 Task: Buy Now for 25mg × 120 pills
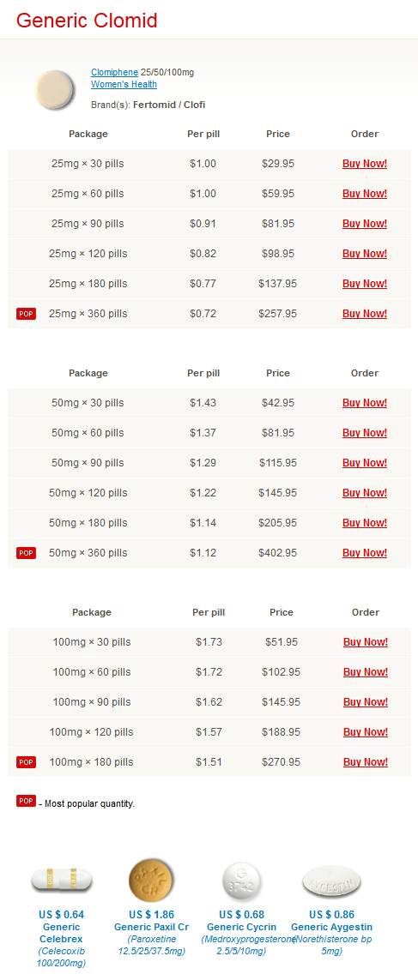pyautogui.click(x=365, y=254)
